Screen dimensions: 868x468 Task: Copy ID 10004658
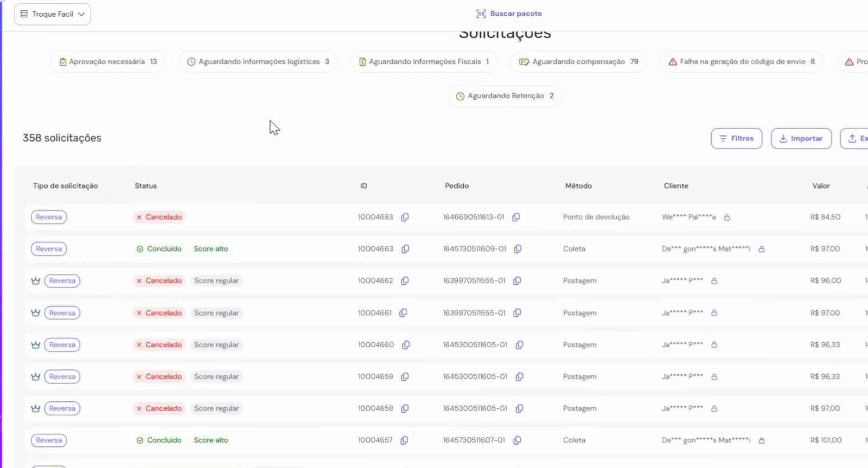[405, 408]
